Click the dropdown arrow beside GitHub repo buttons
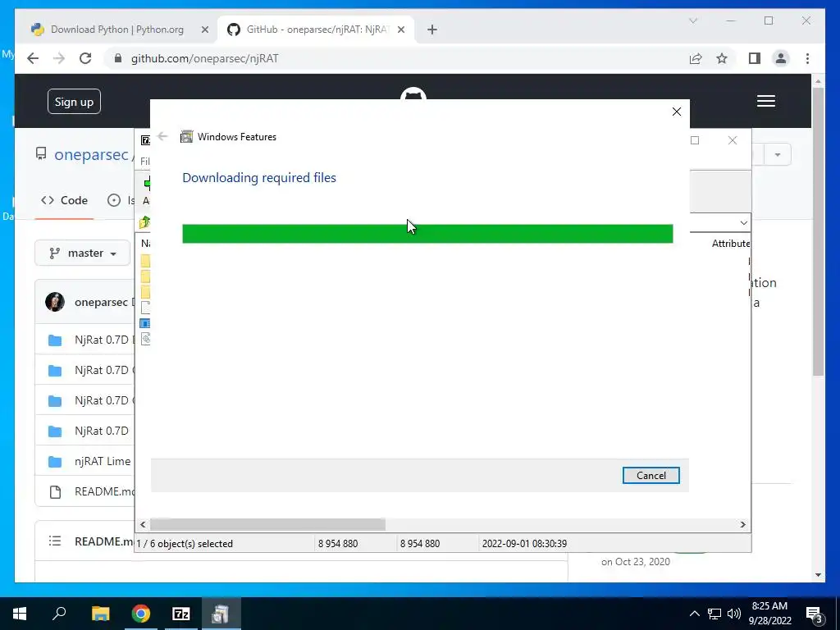The width and height of the screenshot is (840, 630). (x=778, y=155)
